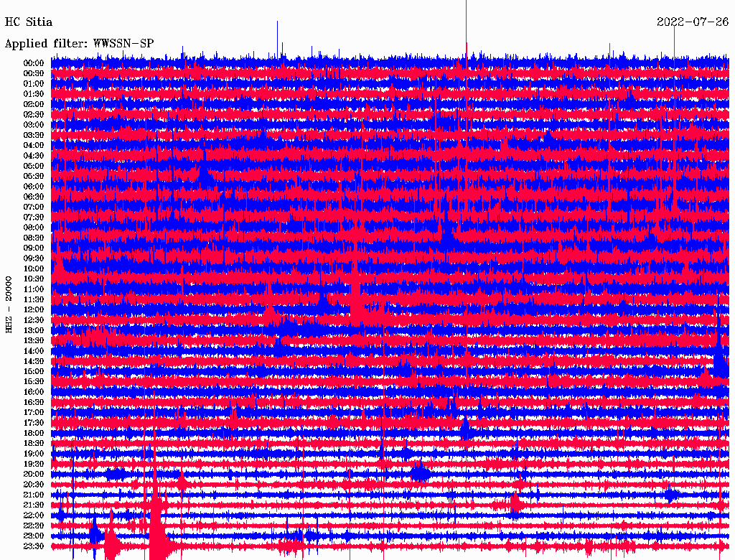This screenshot has width=735, height=560.
Task: Click the date label 2022-07-26
Action: coord(693,22)
